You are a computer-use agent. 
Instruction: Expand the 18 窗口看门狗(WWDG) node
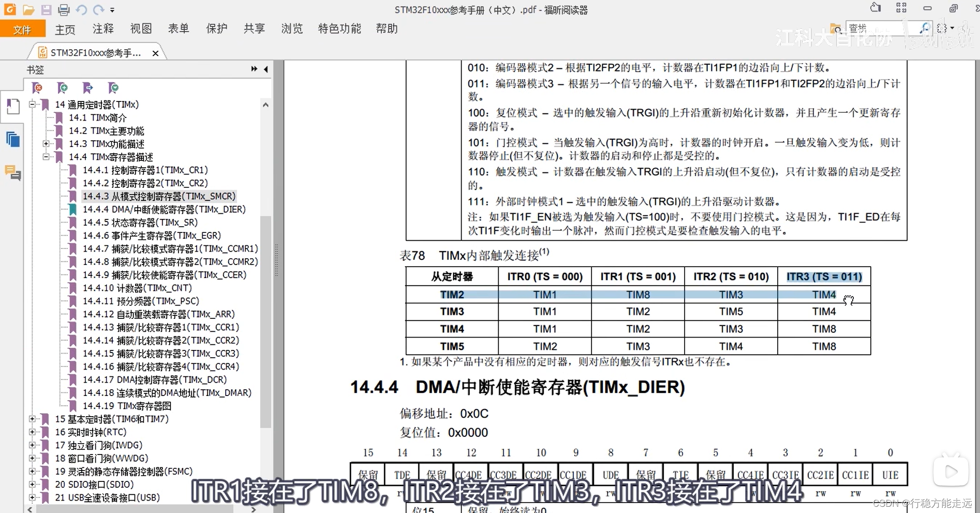tap(33, 458)
